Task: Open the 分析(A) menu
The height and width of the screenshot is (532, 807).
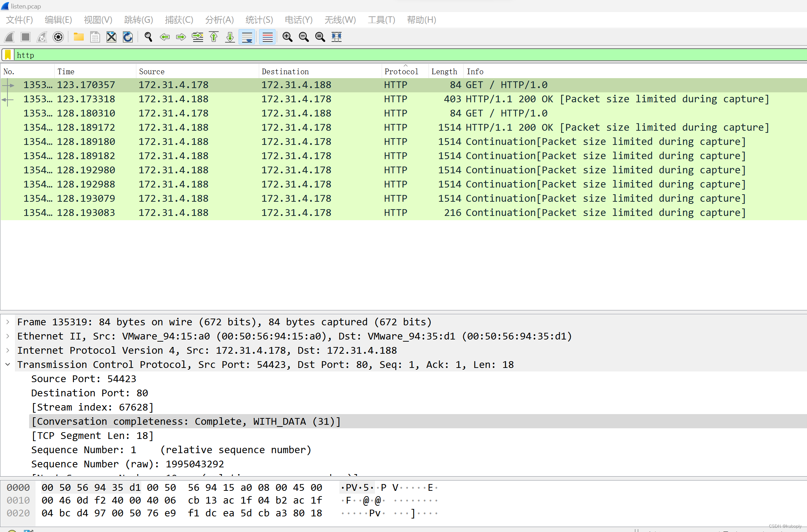Action: pos(219,20)
